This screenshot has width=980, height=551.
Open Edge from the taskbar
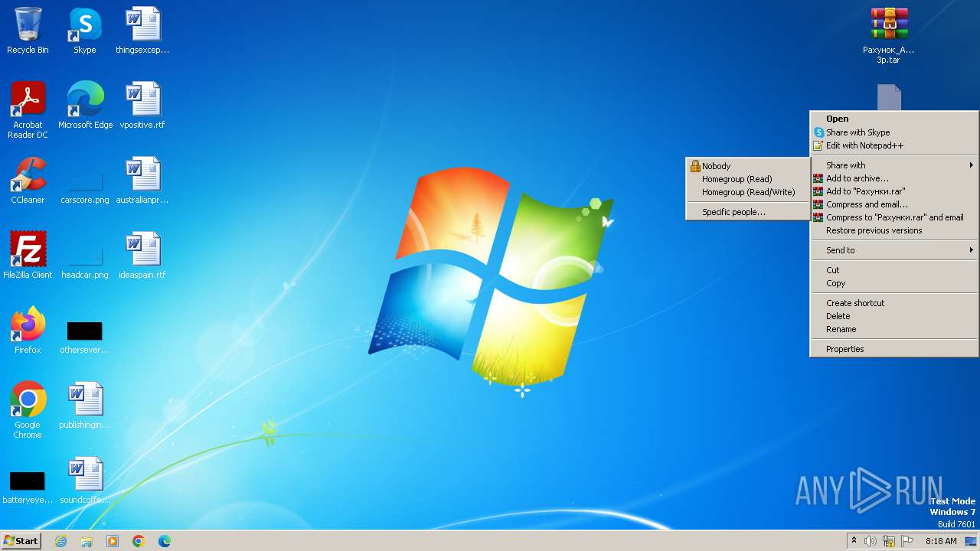click(x=165, y=541)
